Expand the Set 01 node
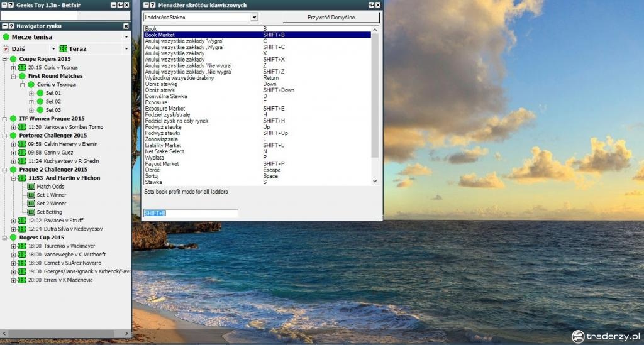Image resolution: width=644 pixels, height=345 pixels. point(31,93)
